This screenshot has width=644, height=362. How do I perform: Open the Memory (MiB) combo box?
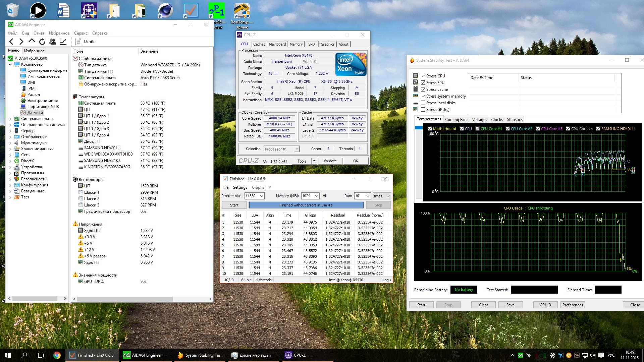[x=316, y=196]
